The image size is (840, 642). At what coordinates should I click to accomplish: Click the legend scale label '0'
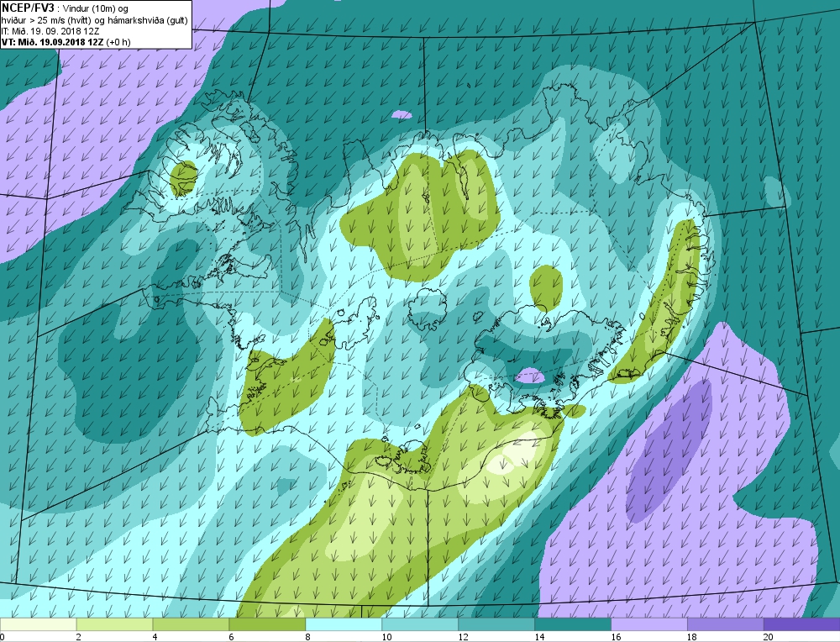[3, 637]
